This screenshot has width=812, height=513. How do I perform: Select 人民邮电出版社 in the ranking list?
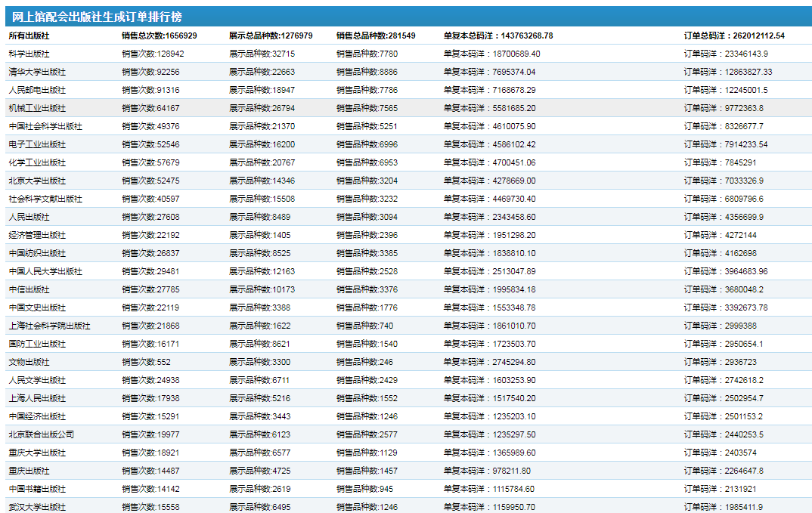click(37, 90)
